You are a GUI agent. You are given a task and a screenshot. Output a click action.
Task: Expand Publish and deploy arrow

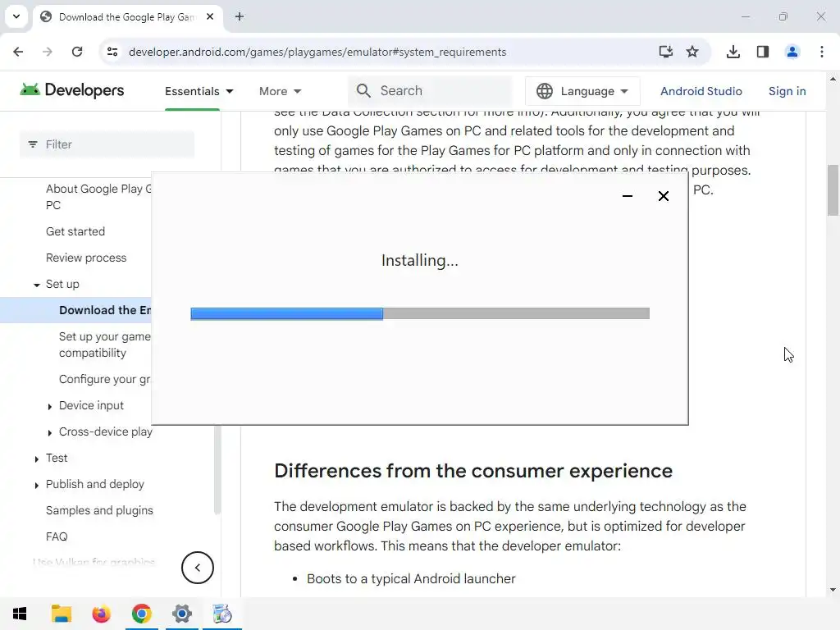(x=36, y=486)
